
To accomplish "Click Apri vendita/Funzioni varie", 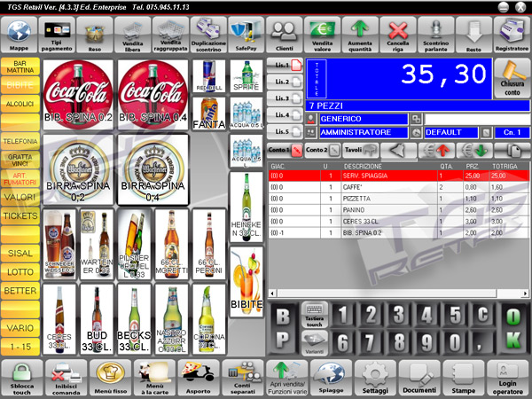I will 287,378.
